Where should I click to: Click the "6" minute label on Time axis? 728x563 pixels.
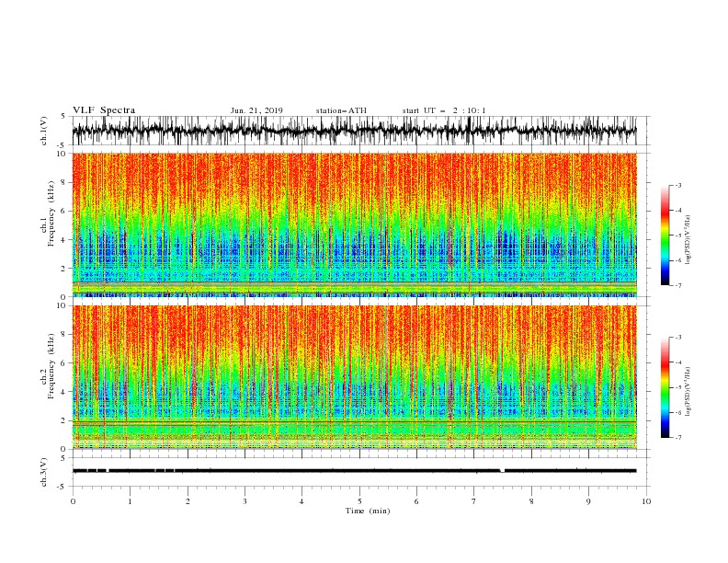coord(416,501)
